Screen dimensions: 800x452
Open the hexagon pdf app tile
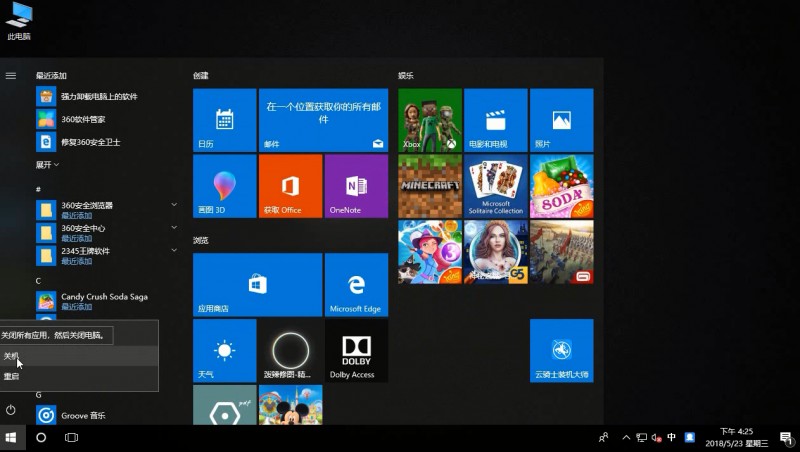(x=224, y=405)
